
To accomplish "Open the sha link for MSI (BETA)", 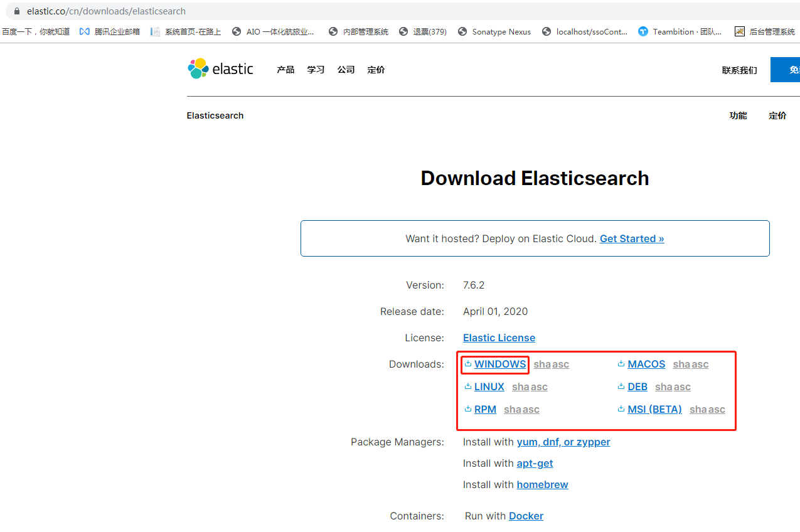I will coord(698,409).
